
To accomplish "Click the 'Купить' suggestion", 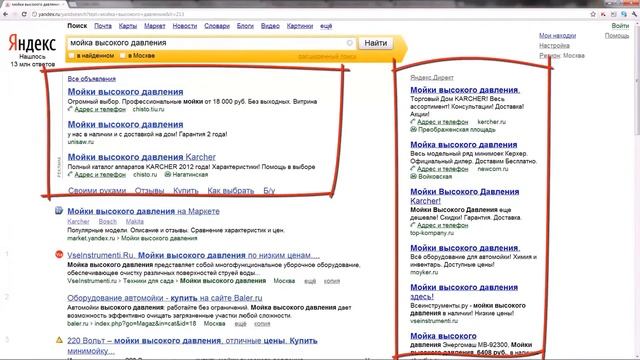I will click(x=186, y=190).
